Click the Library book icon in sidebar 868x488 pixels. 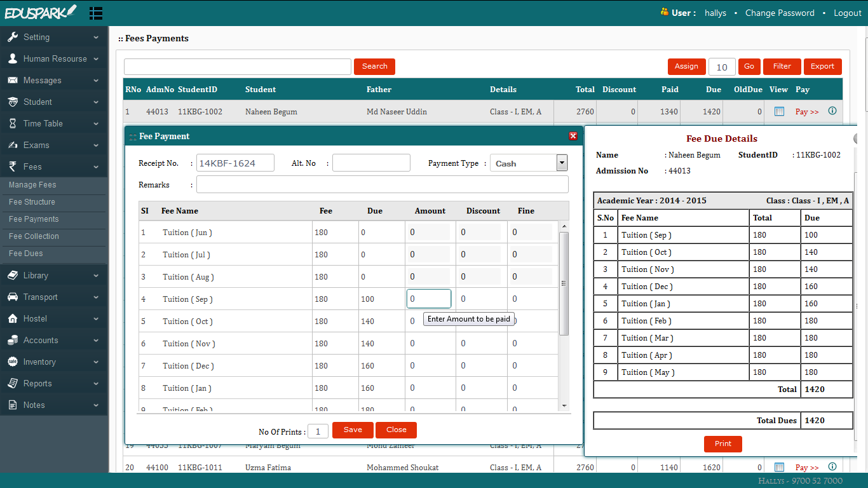point(12,276)
